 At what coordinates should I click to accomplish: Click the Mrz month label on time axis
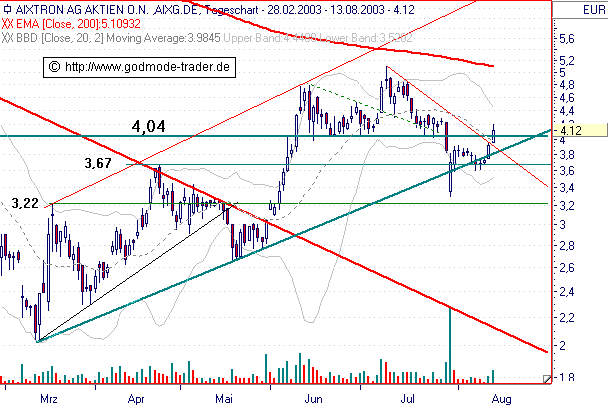[x=49, y=399]
